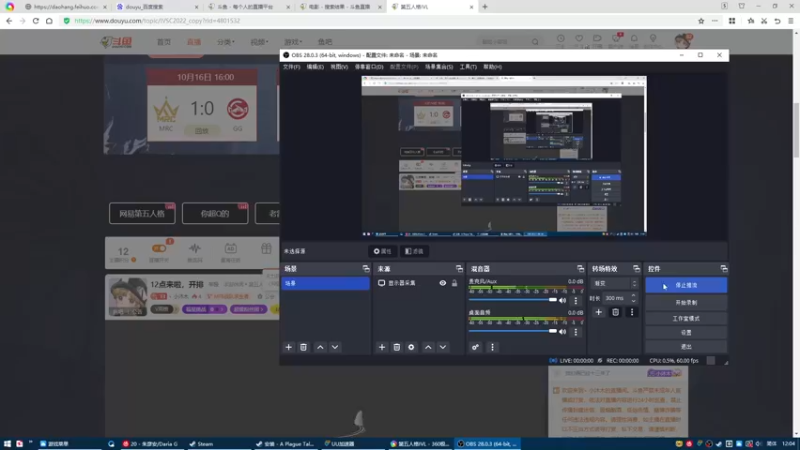Toggle visibility eye of Display Capture source
800x450 pixels.
(x=442, y=283)
